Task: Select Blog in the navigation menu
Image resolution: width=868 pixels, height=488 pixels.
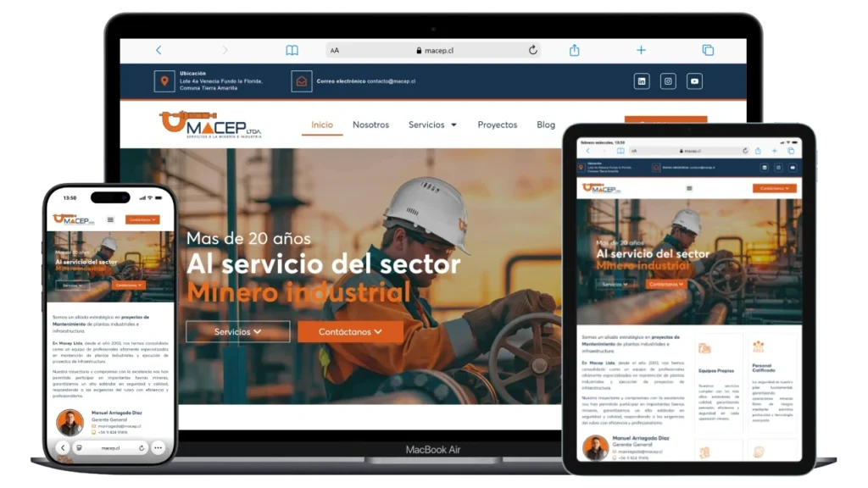Action: [x=545, y=125]
